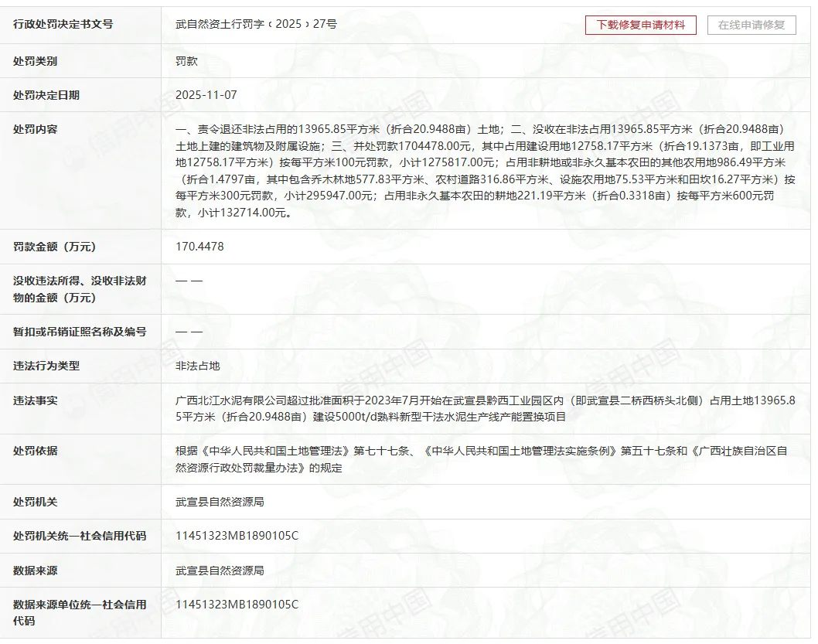Click the 数据来源单位统一社会信用代码 label
818x644 pixels.
click(x=80, y=613)
